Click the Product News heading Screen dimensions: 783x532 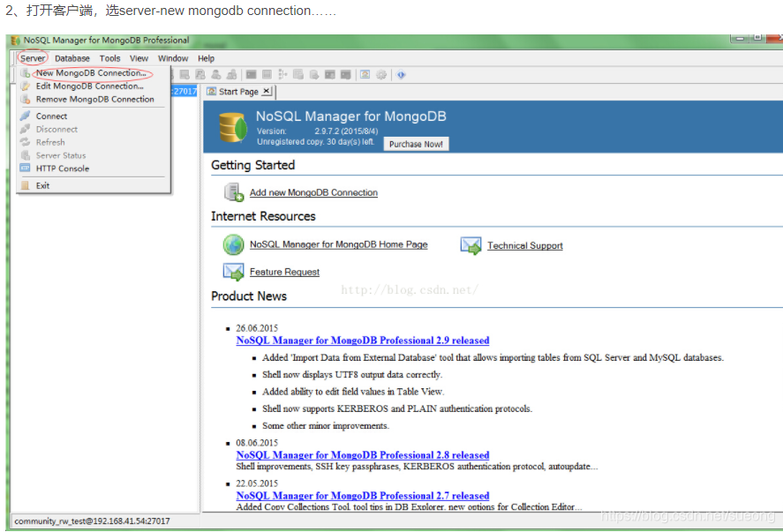tap(249, 296)
